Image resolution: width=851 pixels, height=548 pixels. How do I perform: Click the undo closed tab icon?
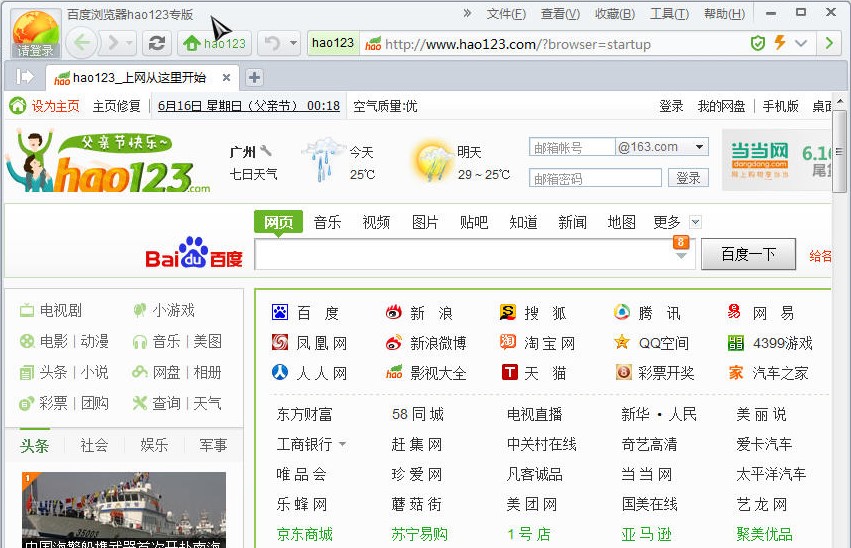click(x=272, y=43)
